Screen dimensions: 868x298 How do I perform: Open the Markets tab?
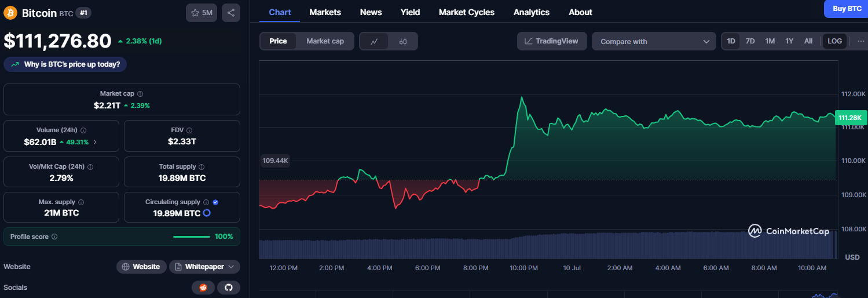coord(325,12)
